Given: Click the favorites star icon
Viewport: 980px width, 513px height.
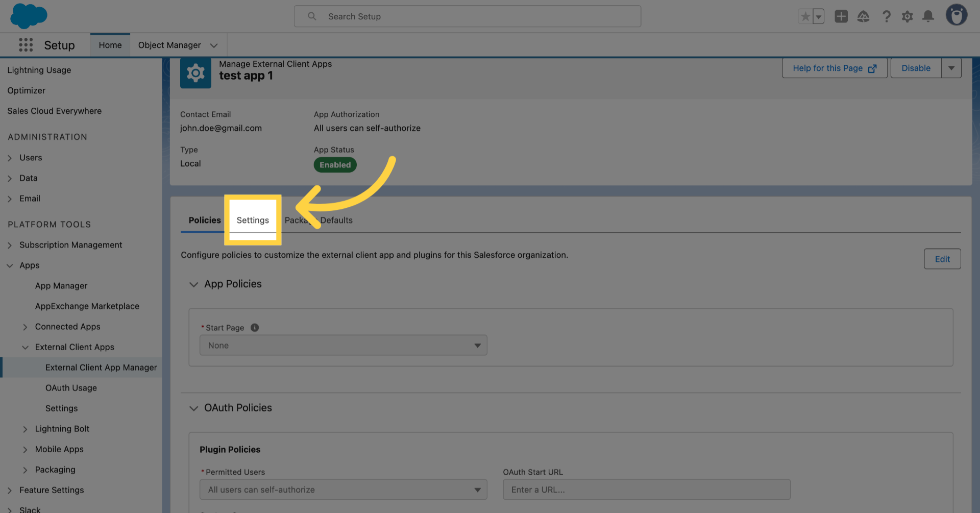Looking at the screenshot, I should tap(805, 16).
